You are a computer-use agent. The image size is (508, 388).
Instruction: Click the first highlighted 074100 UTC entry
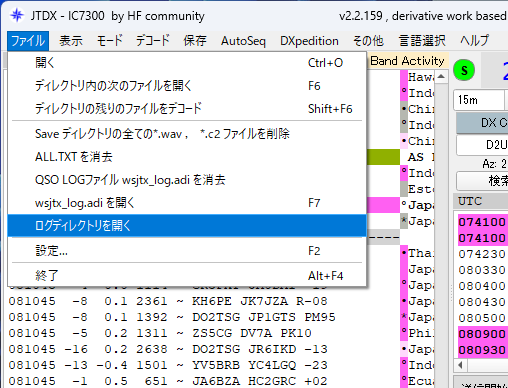[x=482, y=222]
